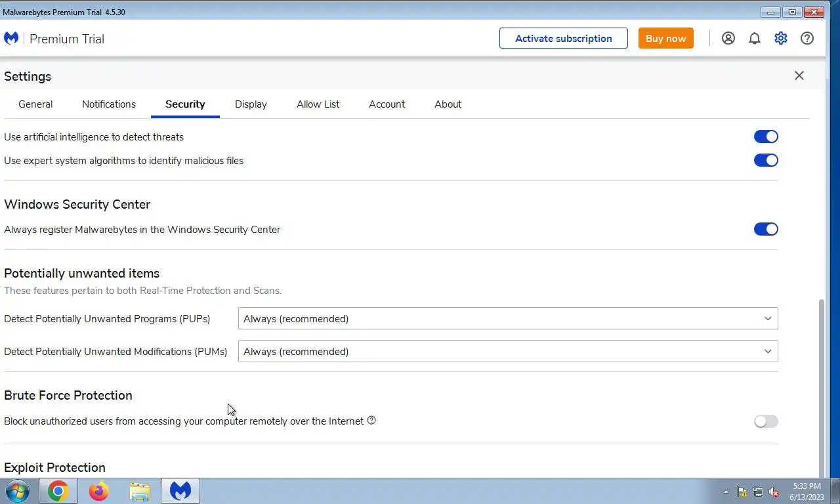Screen dimensions: 840x504
Task: Close the Settings panel with X
Action: pos(799,75)
